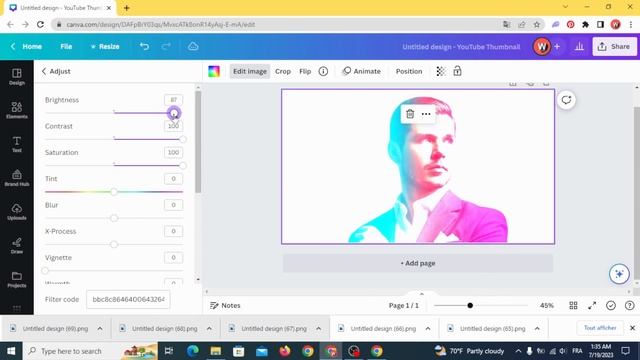Click the Share button
Screen dimensions: 640x360
[614, 47]
